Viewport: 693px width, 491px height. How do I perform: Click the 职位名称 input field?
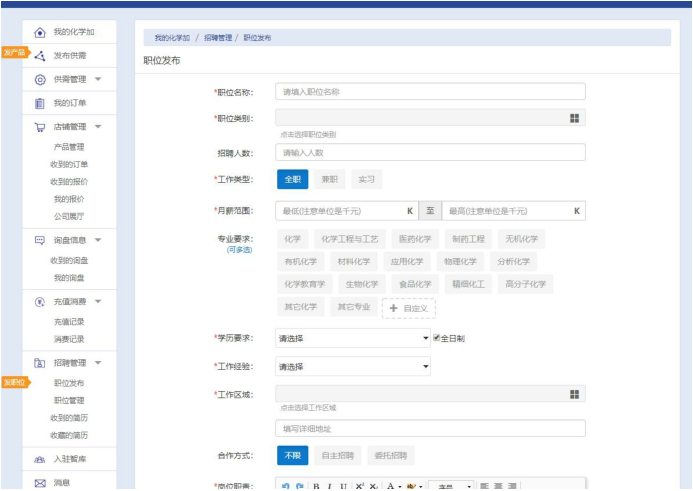click(x=430, y=92)
